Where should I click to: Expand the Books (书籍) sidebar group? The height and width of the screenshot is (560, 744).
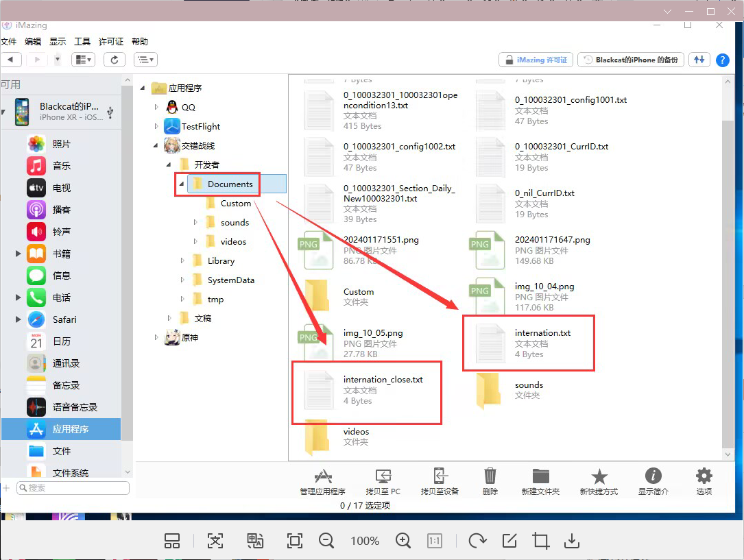pyautogui.click(x=18, y=254)
